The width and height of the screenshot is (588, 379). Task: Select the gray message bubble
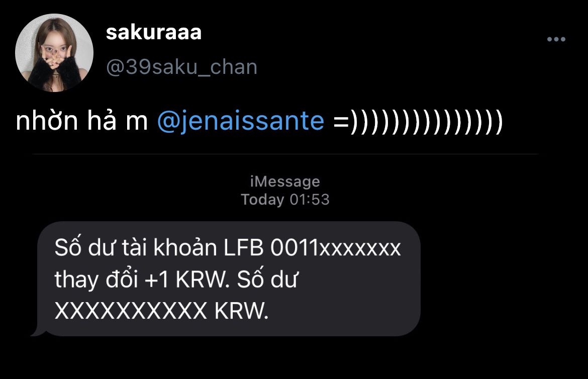pyautogui.click(x=229, y=278)
